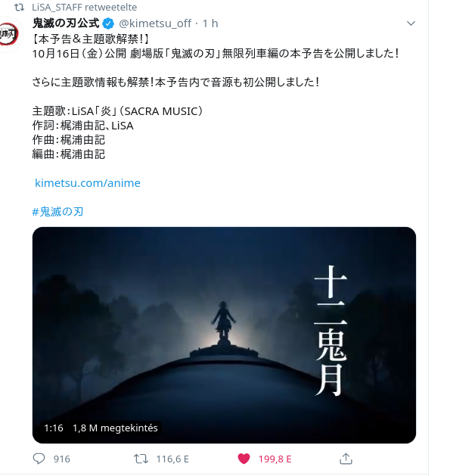Image resolution: width=450 pixels, height=476 pixels.
Task: Open the #鬼滅の刃 hashtag
Action: click(57, 212)
